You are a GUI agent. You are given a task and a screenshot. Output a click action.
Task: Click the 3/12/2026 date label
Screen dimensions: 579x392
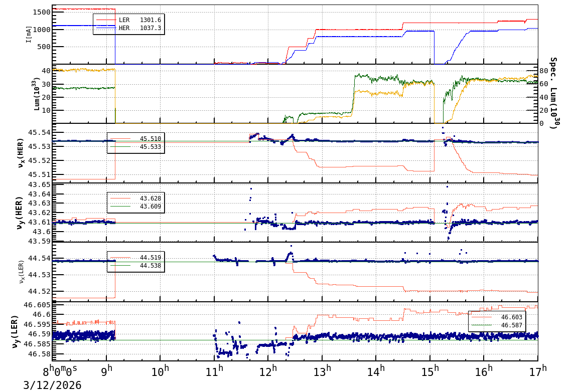52,385
